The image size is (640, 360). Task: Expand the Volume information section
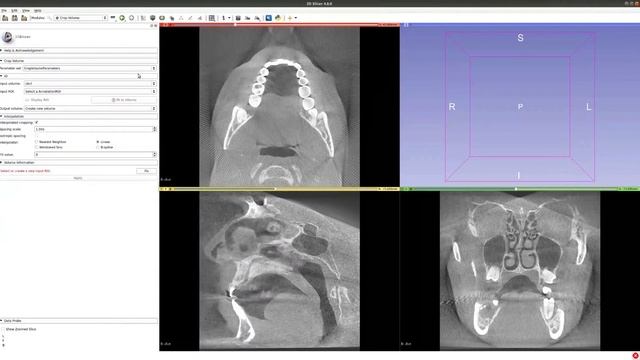pyautogui.click(x=79, y=162)
